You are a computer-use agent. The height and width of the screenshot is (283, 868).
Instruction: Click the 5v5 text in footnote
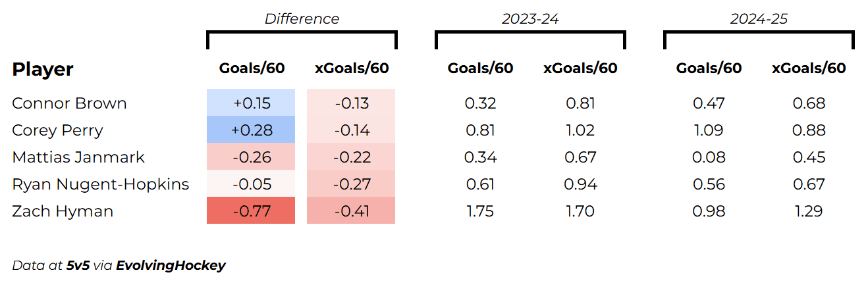coord(78,266)
